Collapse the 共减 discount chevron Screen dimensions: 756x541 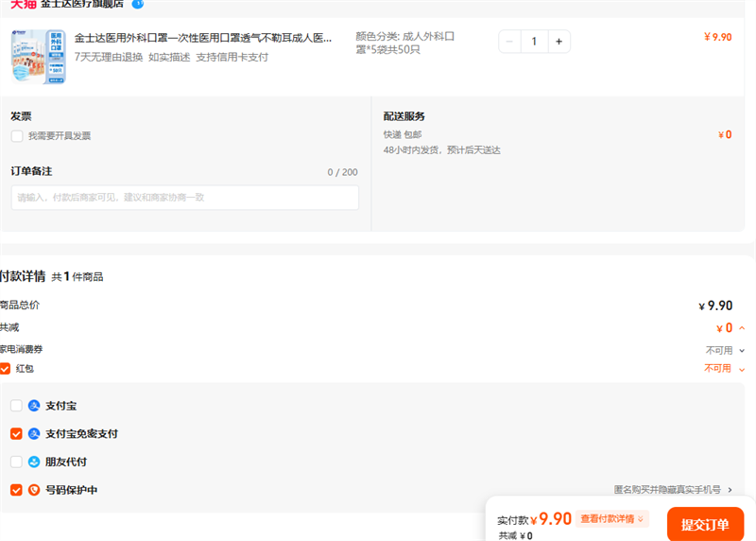[742, 328]
